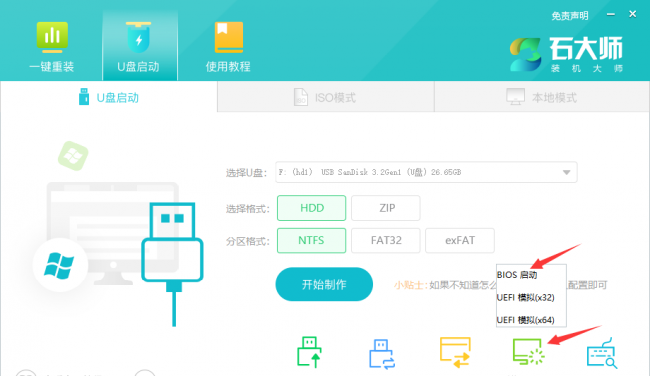Close the 石大师 window
The image size is (650, 376).
coord(633,15)
